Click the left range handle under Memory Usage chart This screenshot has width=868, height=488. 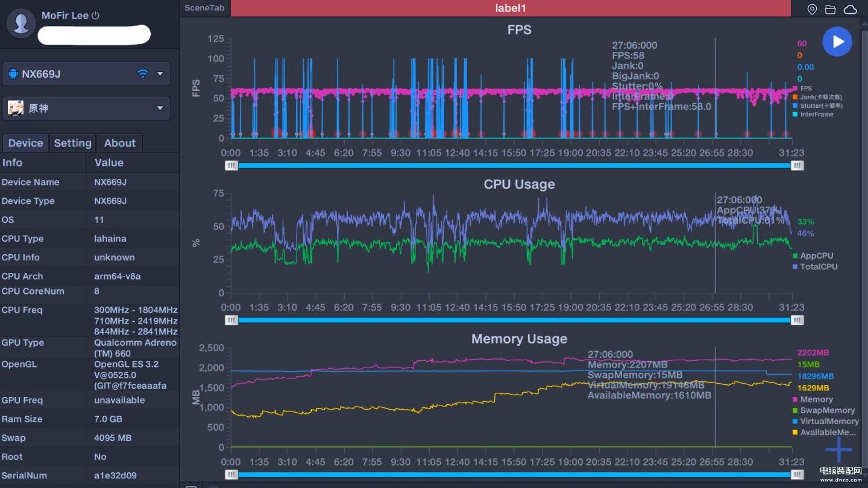click(x=231, y=475)
